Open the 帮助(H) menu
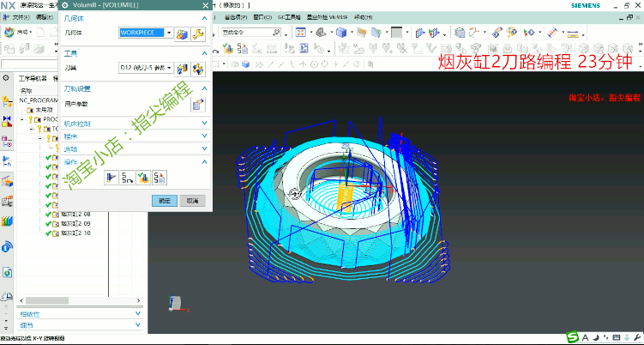Image resolution: width=644 pixels, height=345 pixels. 363,17
